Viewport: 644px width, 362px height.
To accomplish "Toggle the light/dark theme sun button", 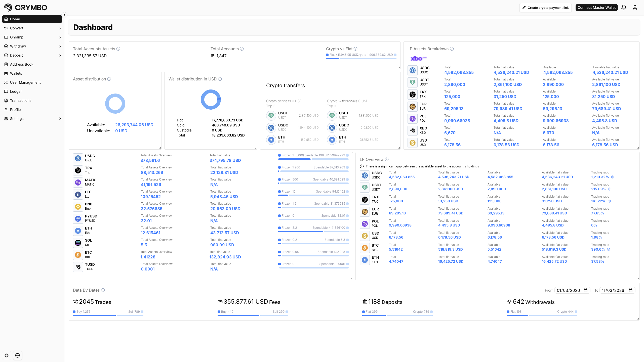I will coord(7,355).
